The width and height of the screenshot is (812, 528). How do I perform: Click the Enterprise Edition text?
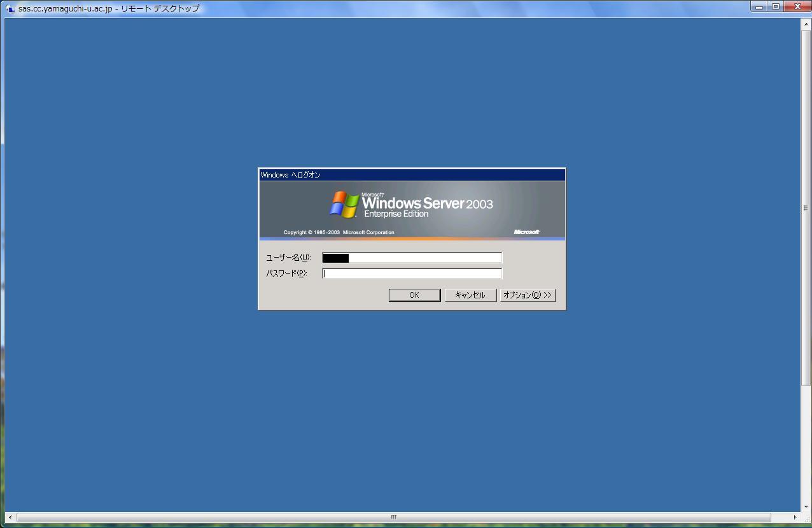396,214
